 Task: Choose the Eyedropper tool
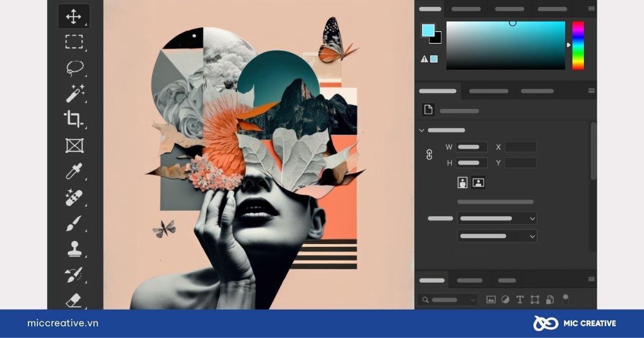[74, 171]
